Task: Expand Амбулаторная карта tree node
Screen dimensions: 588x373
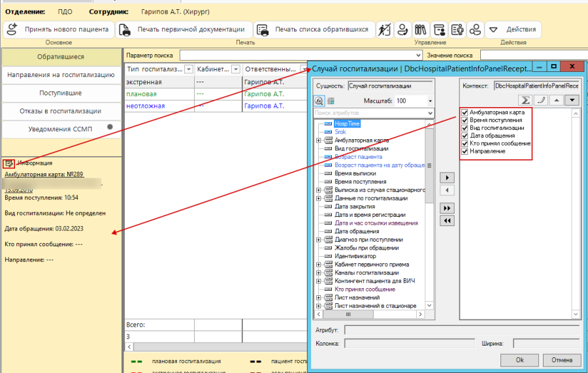Action: 318,140
